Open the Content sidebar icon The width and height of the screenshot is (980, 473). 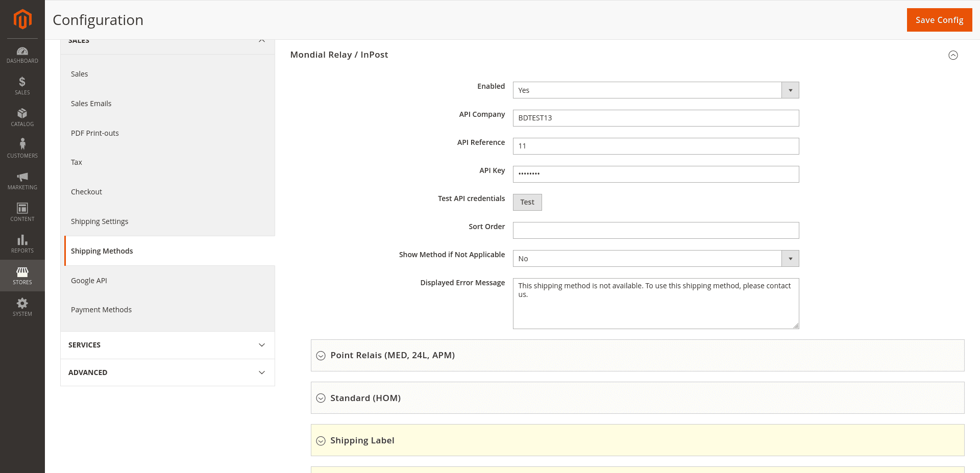(x=22, y=212)
